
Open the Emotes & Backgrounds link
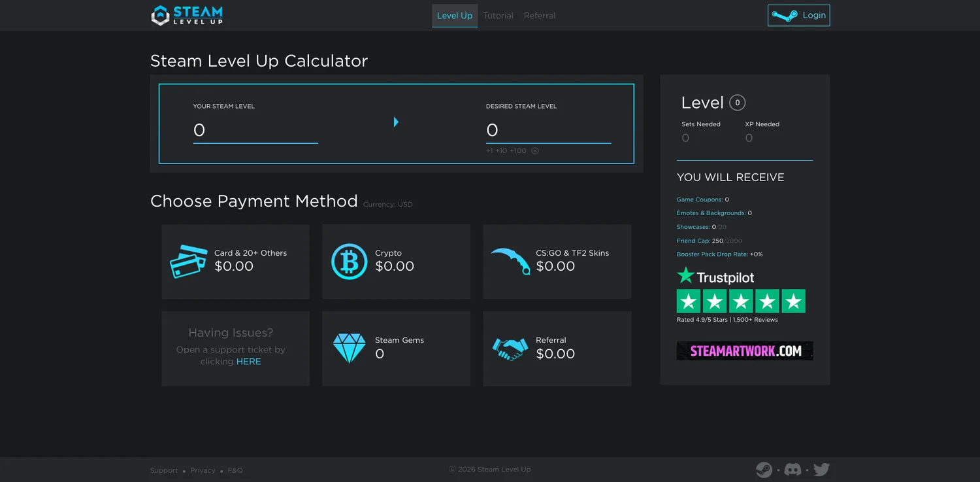711,213
